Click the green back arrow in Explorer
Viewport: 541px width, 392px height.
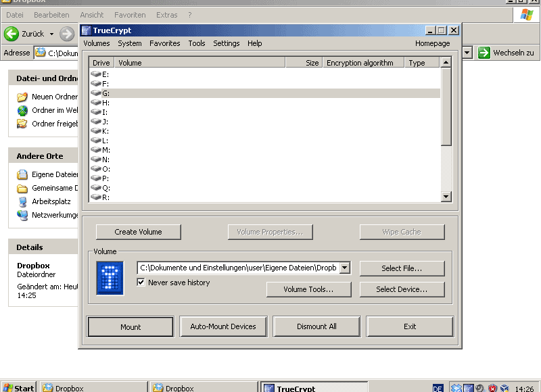(x=11, y=34)
